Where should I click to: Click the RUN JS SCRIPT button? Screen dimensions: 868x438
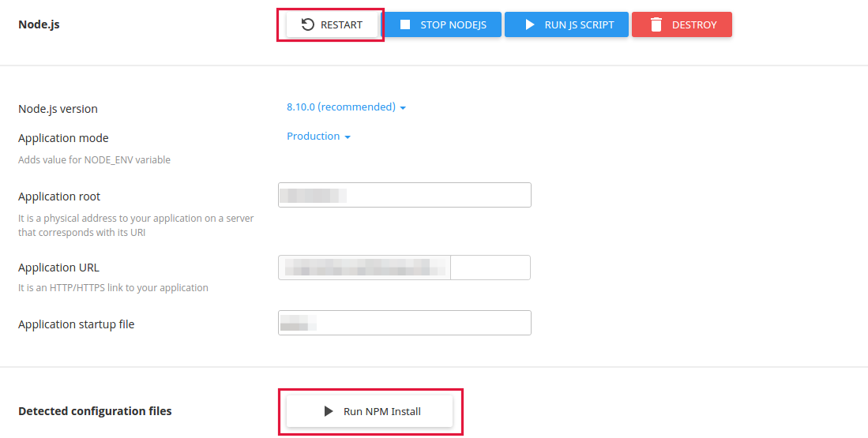click(566, 25)
